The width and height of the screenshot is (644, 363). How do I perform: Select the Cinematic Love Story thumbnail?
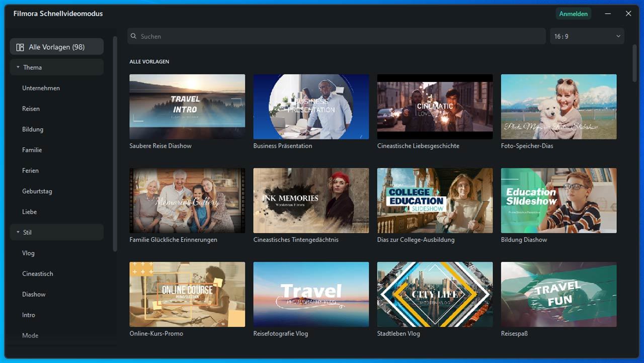tap(435, 107)
